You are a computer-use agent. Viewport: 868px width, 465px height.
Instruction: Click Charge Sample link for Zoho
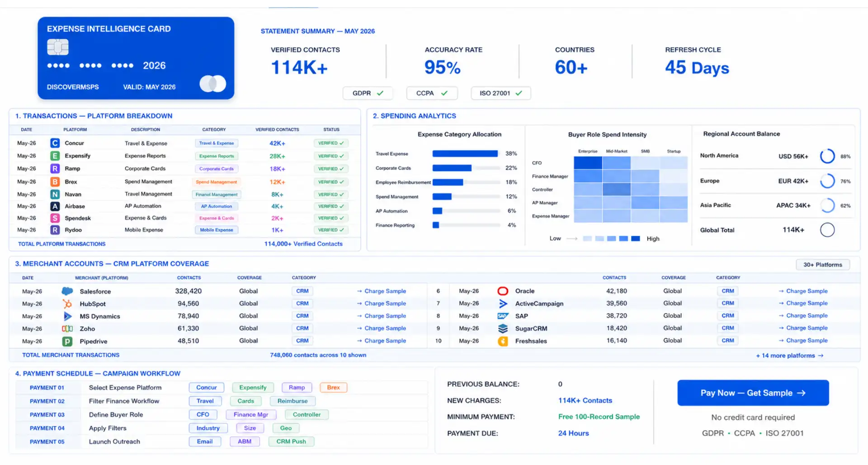click(x=382, y=328)
